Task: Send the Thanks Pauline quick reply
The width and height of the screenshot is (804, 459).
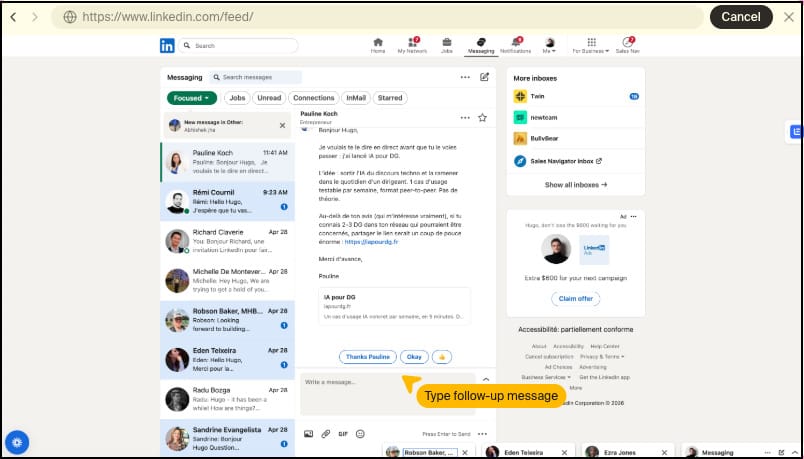Action: pyautogui.click(x=368, y=357)
